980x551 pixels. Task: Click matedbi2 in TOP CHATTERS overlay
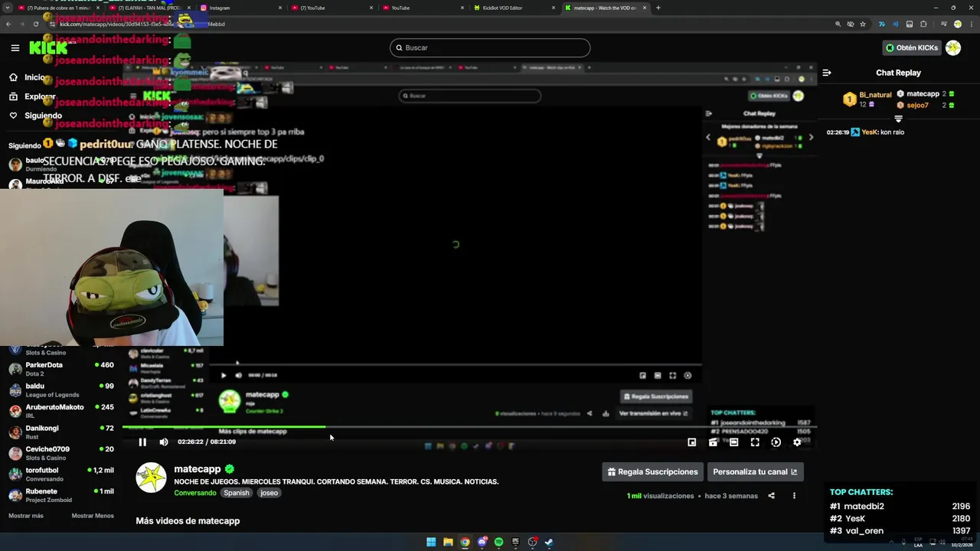[864, 506]
